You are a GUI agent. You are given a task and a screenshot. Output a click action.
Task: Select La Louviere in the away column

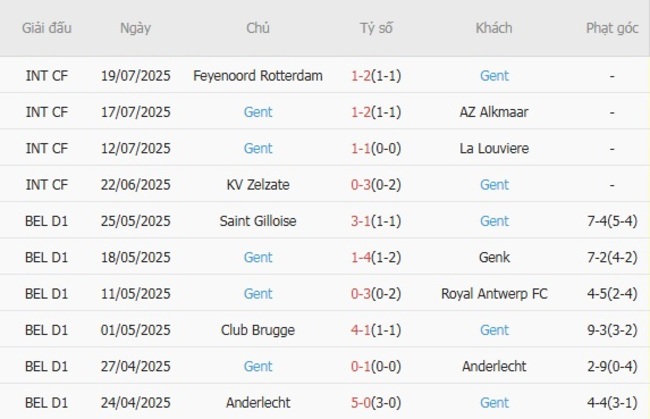494,148
